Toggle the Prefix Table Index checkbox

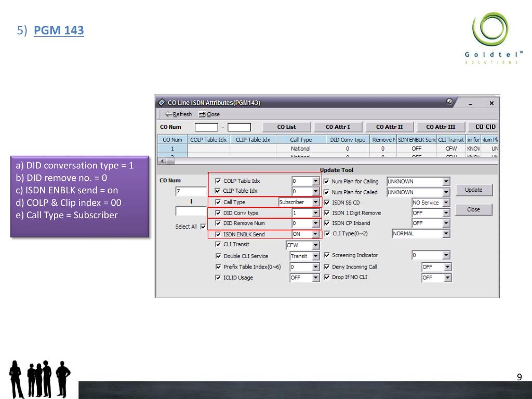point(218,267)
